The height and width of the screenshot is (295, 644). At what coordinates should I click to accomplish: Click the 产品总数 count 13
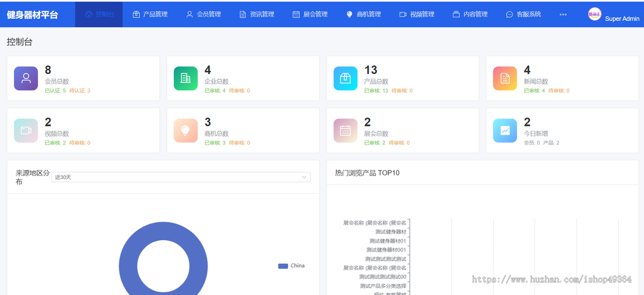coord(371,70)
